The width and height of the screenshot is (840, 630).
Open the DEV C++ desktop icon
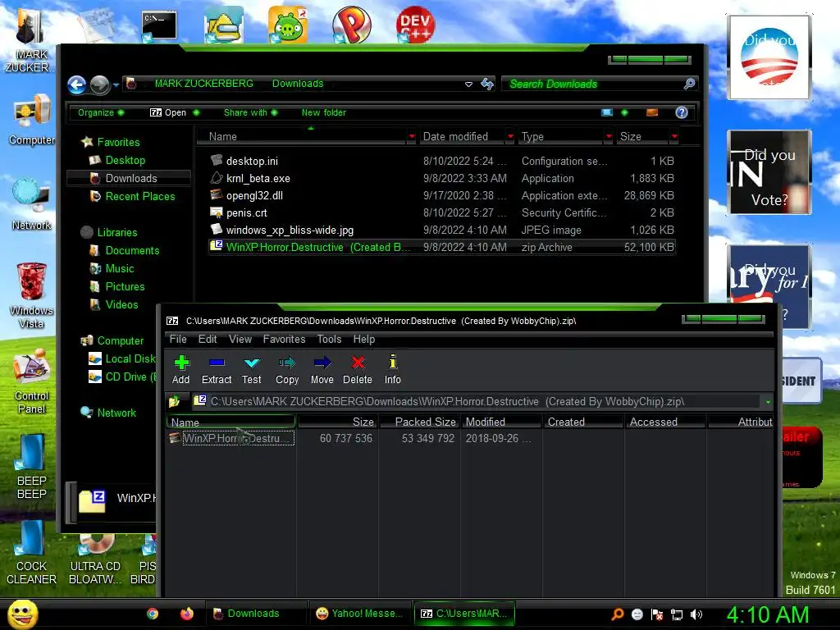415,25
